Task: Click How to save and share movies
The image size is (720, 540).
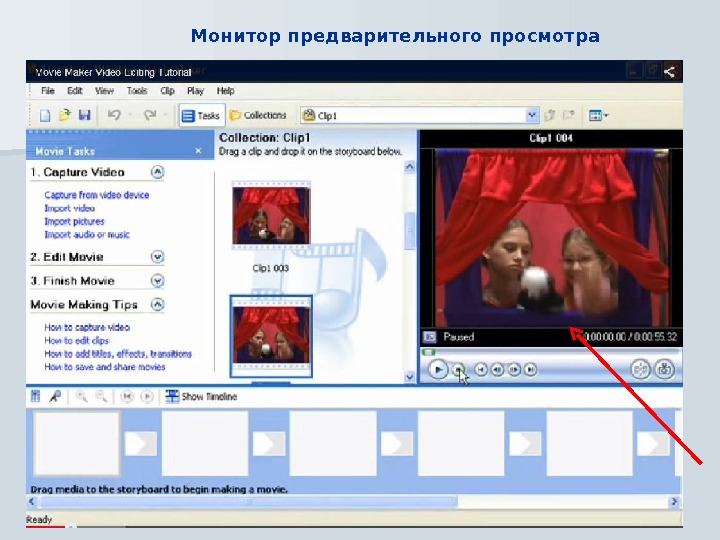Action: pos(105,367)
